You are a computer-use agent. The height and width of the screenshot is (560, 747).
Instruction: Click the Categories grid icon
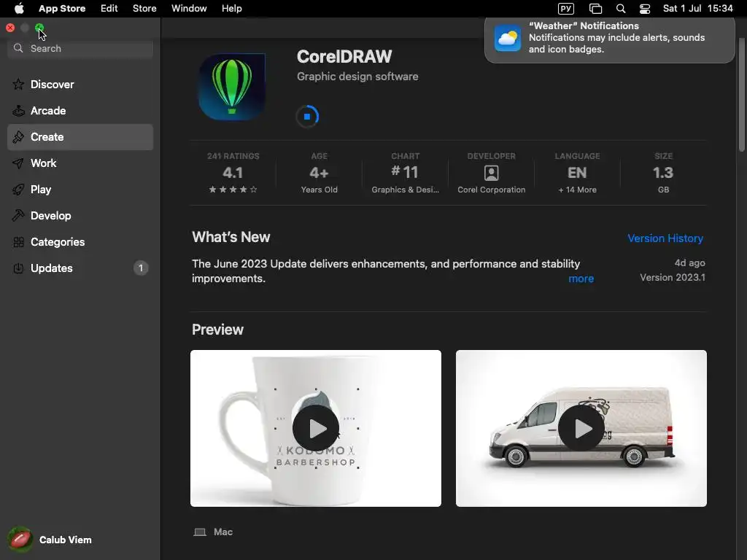pyautogui.click(x=18, y=242)
